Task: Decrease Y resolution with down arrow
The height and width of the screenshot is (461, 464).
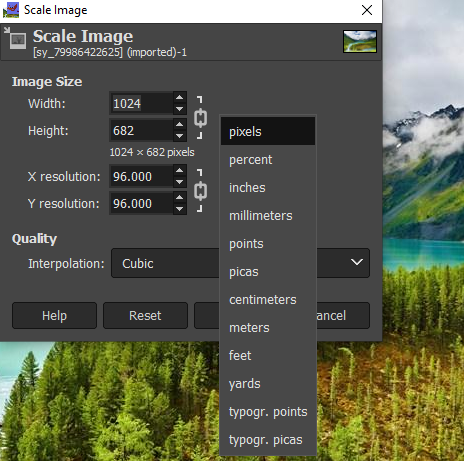Action: [180, 209]
